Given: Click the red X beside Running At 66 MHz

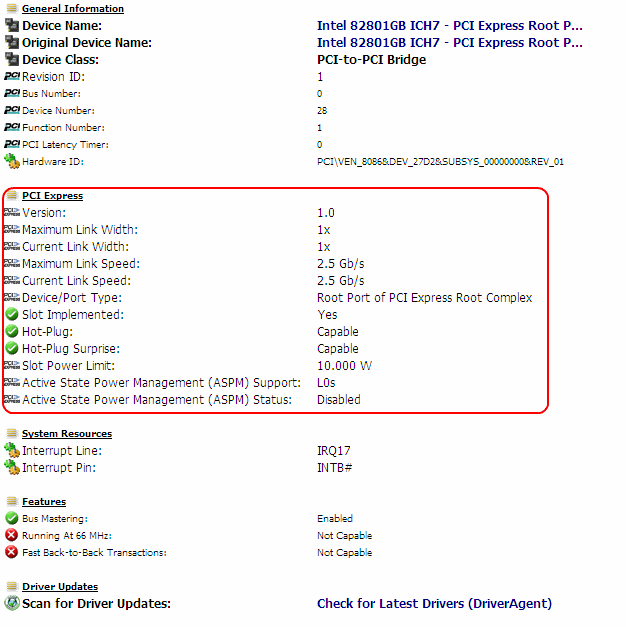Looking at the screenshot, I should click(x=12, y=535).
